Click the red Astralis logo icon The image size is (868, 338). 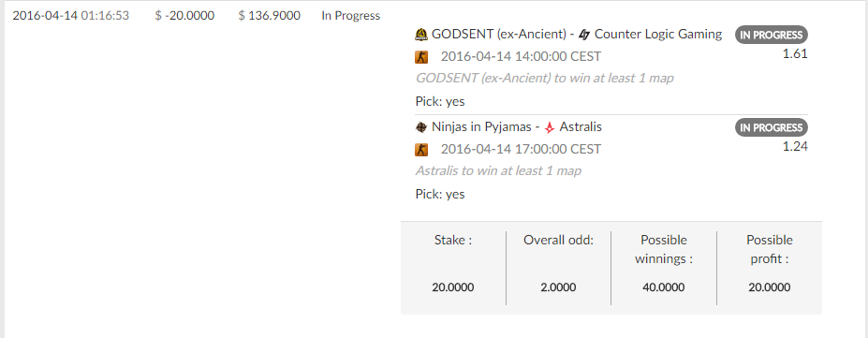pos(549,127)
